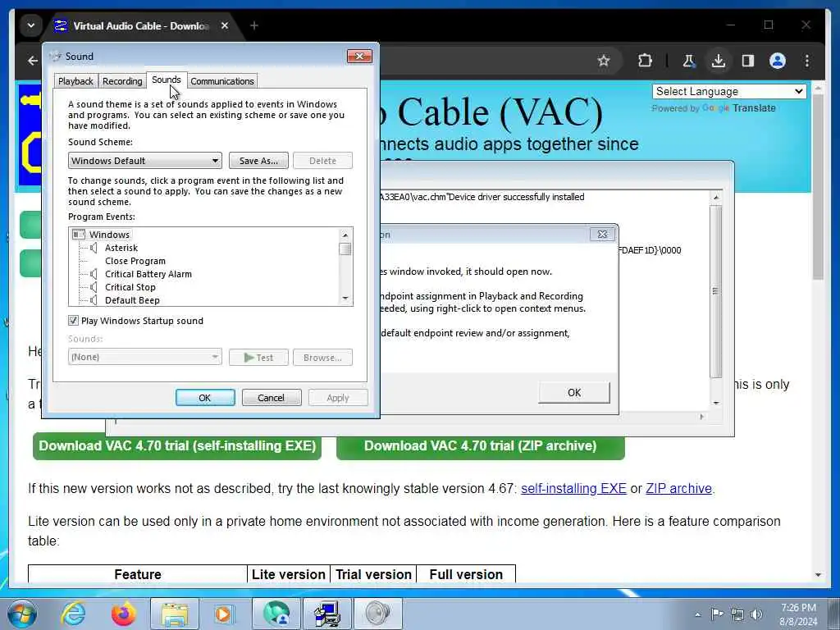Open the ZIP archive 4.67 link
840x630 pixels.
(678, 489)
